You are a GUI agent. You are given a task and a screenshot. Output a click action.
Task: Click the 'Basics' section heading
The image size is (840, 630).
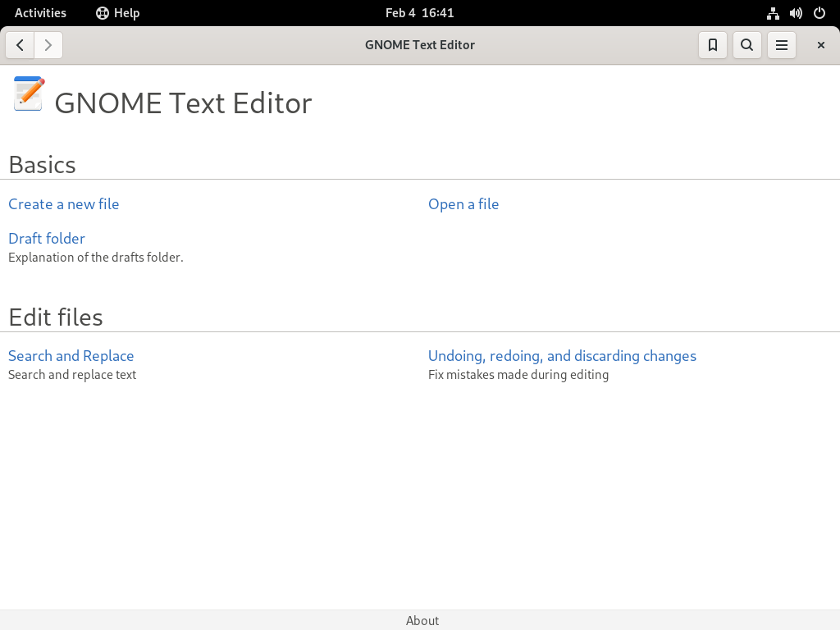43,165
